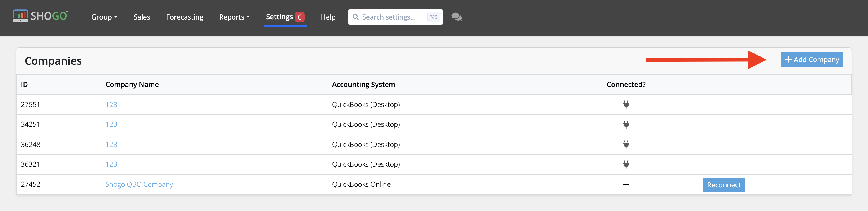The height and width of the screenshot is (211, 868).
Task: Open the Forecasting page
Action: point(185,17)
